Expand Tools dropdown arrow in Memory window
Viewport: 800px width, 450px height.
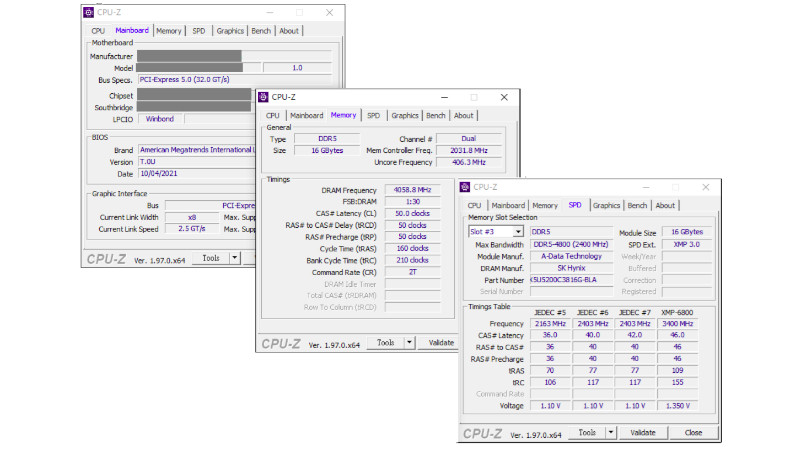409,343
